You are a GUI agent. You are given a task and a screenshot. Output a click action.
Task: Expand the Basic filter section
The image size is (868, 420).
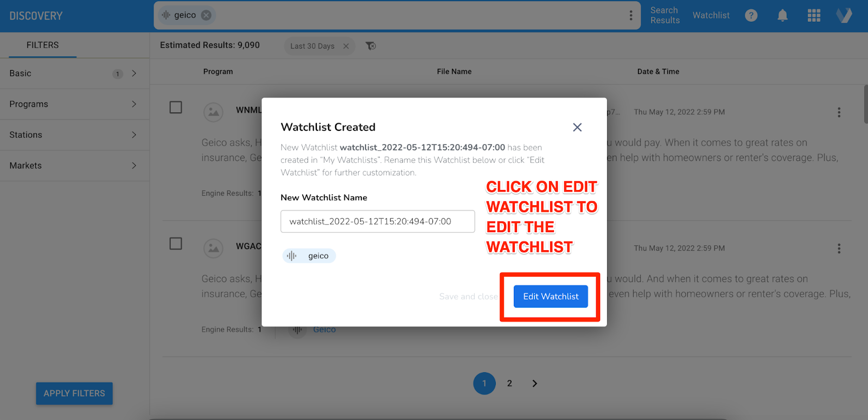[74, 73]
